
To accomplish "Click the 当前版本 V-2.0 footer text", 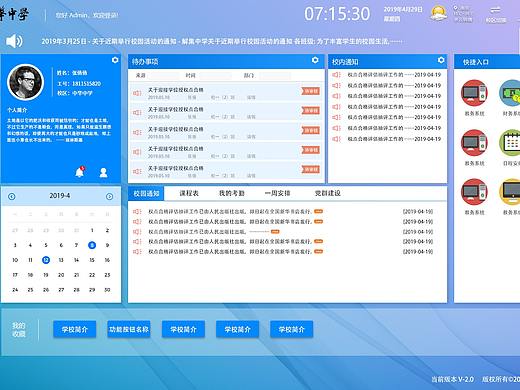I will (x=452, y=379).
